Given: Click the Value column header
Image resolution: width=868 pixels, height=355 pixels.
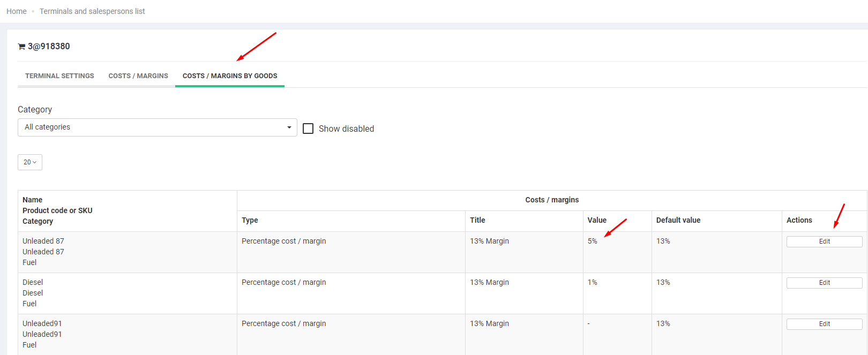Looking at the screenshot, I should [597, 221].
